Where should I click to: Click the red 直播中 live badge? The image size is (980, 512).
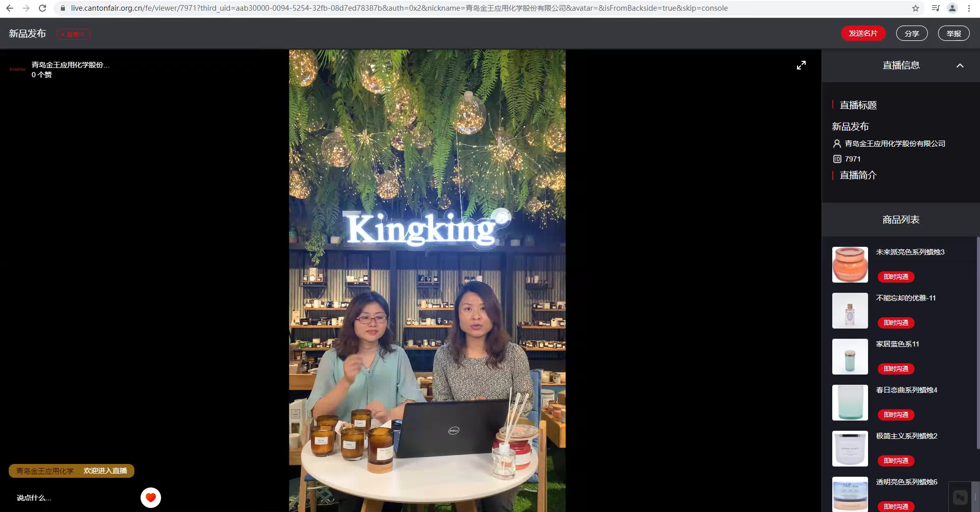[x=74, y=34]
